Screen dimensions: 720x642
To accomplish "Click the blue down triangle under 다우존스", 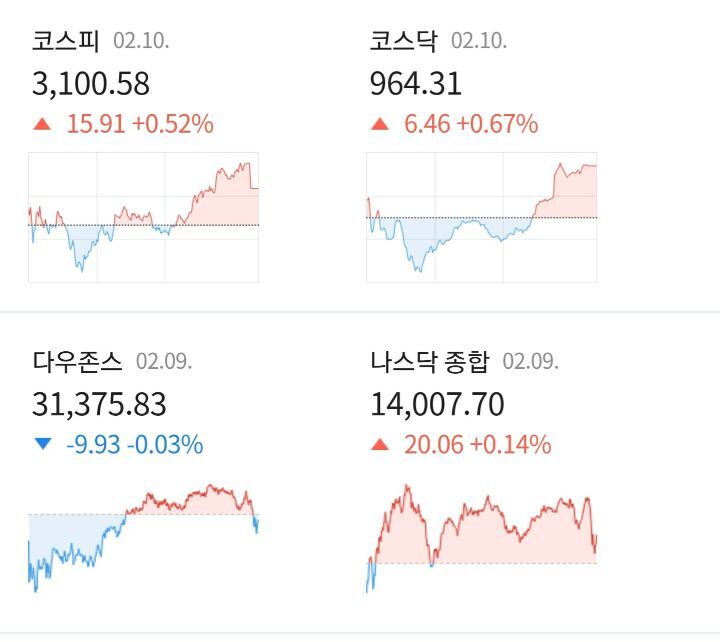I will click(42, 444).
